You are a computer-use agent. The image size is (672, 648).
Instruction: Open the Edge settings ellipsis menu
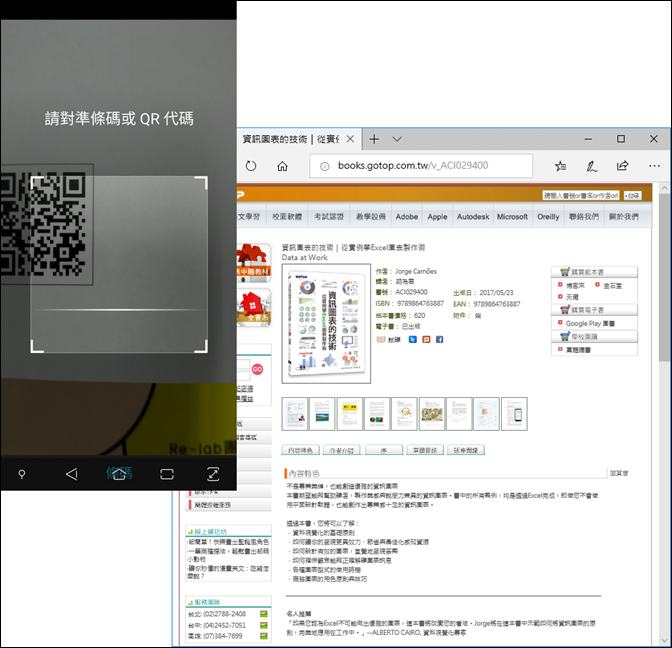coord(654,166)
